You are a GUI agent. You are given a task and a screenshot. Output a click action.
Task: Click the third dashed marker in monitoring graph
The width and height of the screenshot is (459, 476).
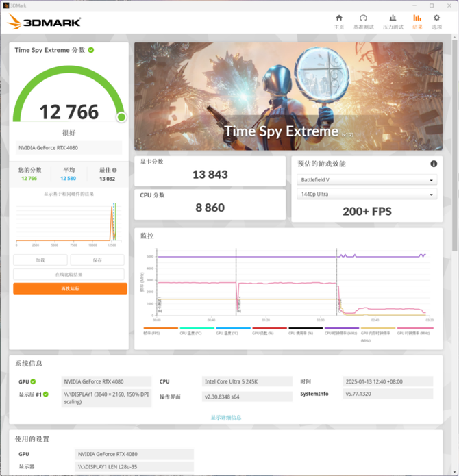pyautogui.click(x=336, y=281)
